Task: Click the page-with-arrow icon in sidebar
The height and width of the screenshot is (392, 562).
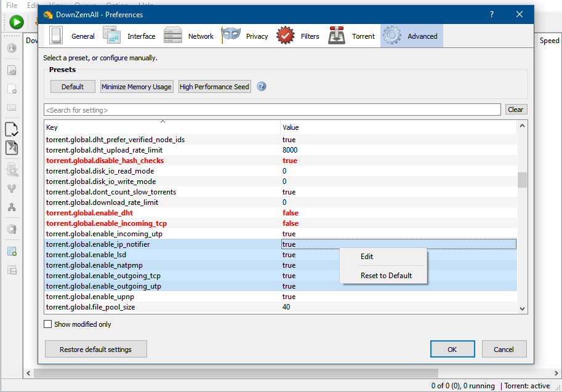Action: 12,70
